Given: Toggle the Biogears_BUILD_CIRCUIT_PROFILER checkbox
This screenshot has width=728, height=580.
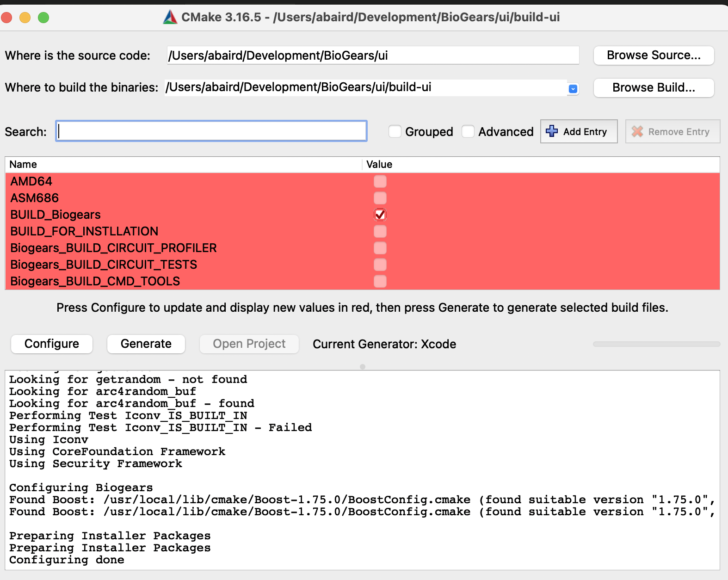Looking at the screenshot, I should click(380, 248).
